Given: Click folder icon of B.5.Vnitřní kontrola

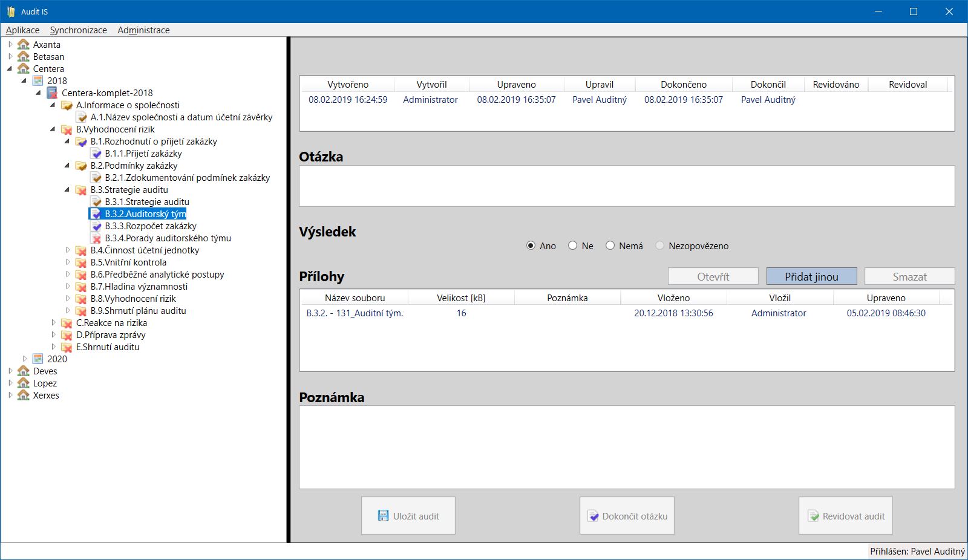Looking at the screenshot, I should [81, 262].
